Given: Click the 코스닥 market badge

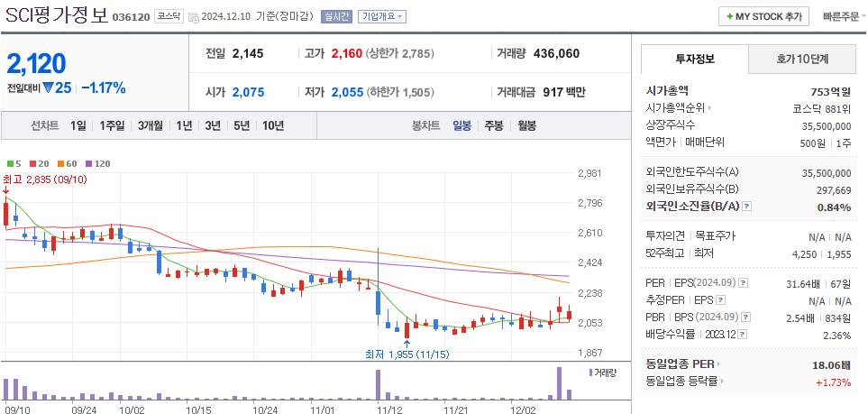Looking at the screenshot, I should click(169, 16).
